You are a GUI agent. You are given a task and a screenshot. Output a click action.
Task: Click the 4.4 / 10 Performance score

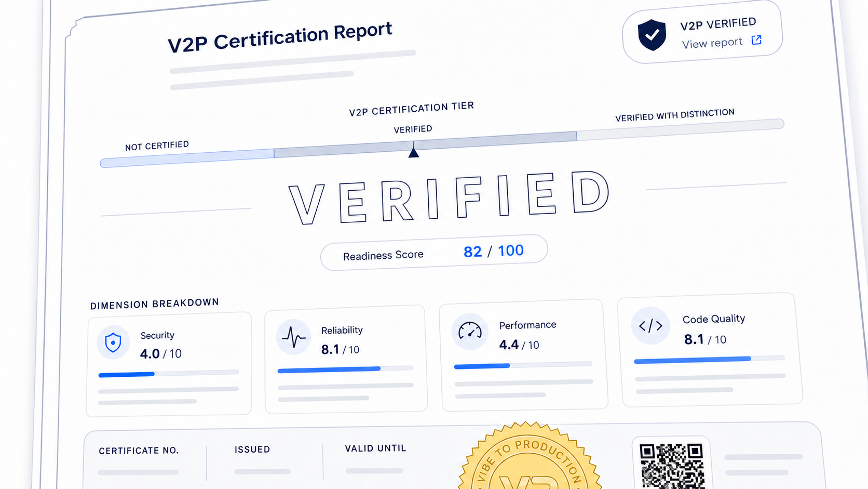click(x=519, y=345)
